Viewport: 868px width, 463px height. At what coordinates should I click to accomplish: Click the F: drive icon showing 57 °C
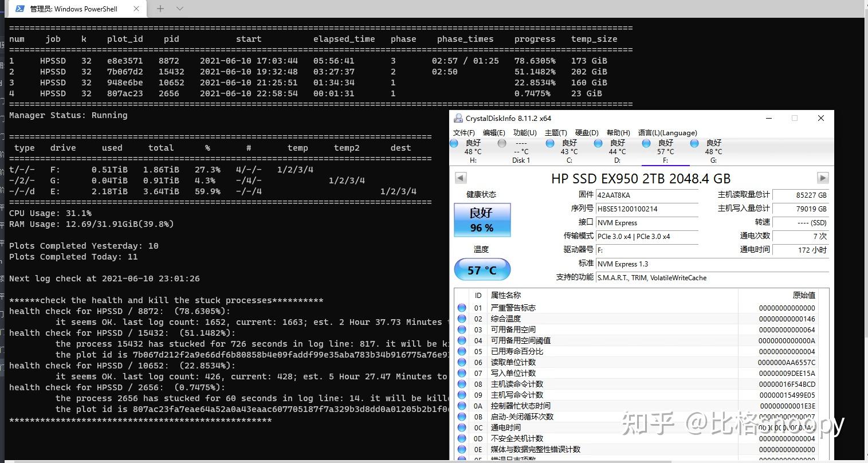646,143
